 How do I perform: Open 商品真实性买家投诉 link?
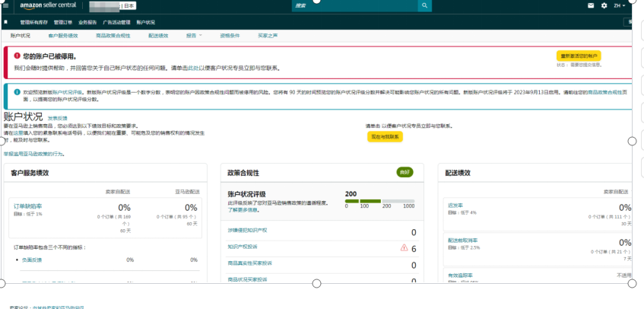pyautogui.click(x=249, y=263)
